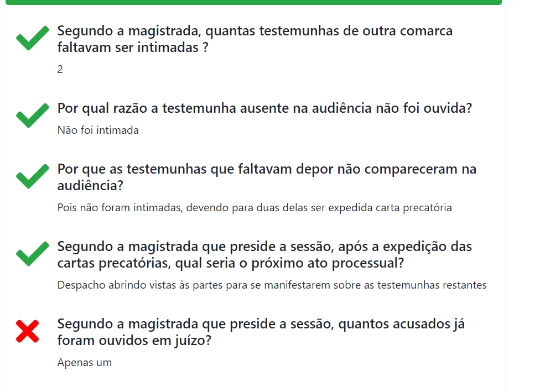The width and height of the screenshot is (540, 392).
Task: Select the question 'Por qual razão a testemunha ausente'
Action: [x=264, y=108]
